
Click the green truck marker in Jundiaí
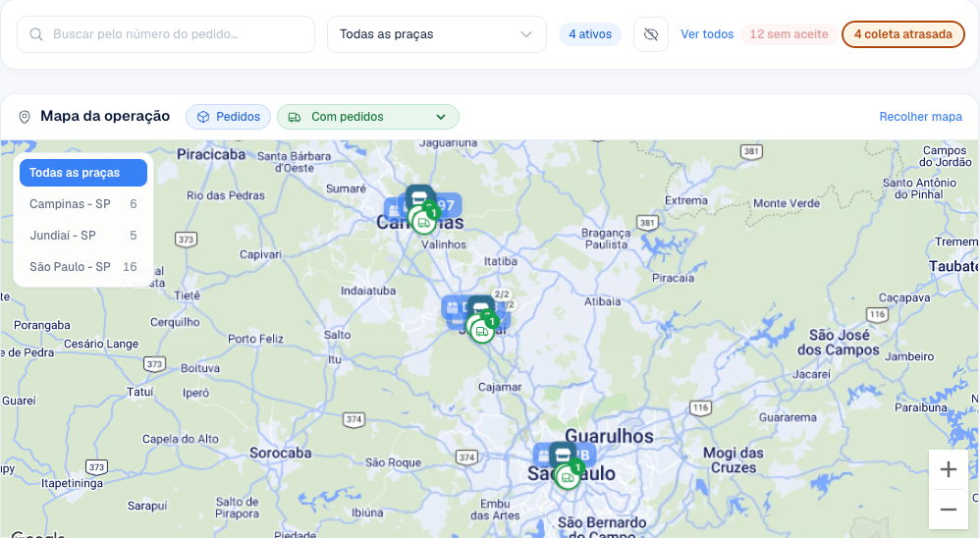[x=482, y=331]
